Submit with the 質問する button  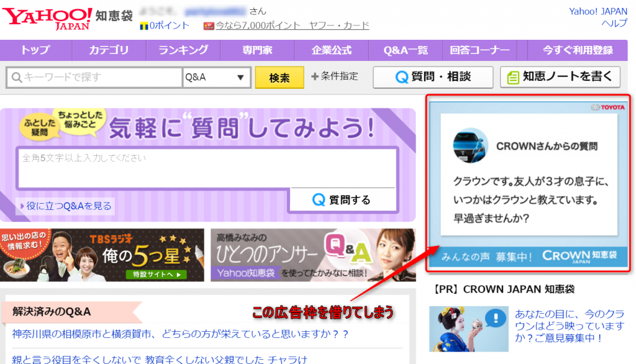pyautogui.click(x=342, y=199)
